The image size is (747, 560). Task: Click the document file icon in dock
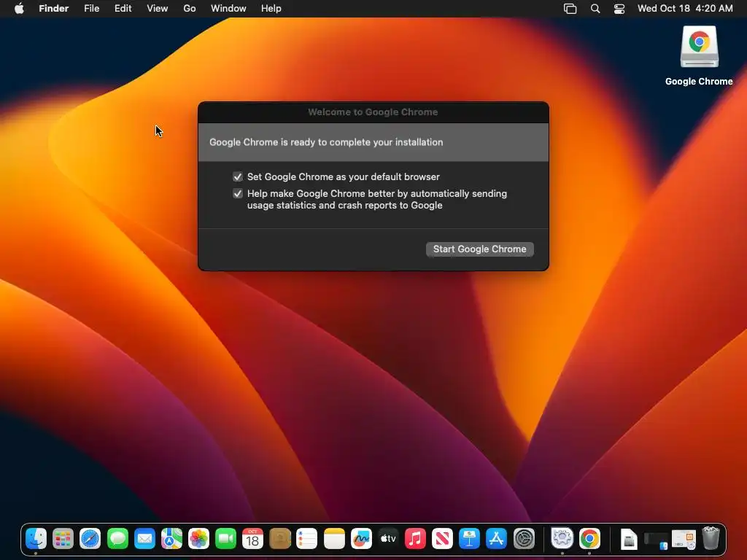pyautogui.click(x=629, y=540)
